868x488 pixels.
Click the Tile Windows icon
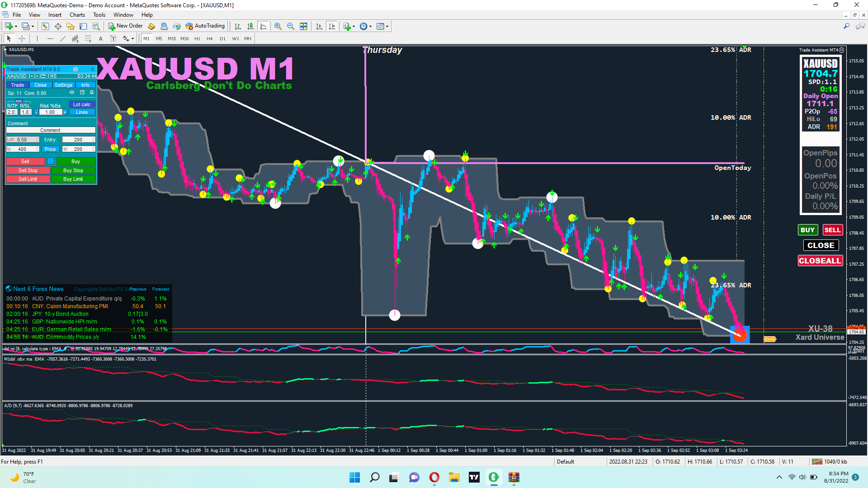point(303,26)
